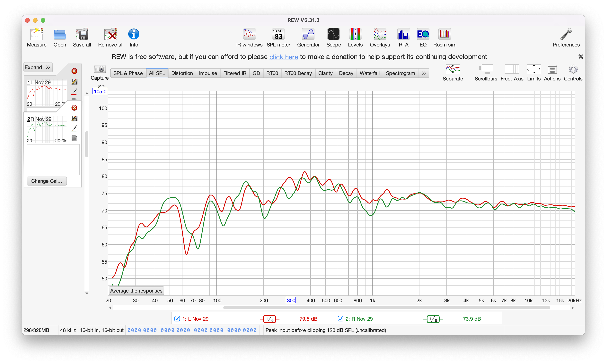The width and height of the screenshot is (607, 364).
Task: Open Preferences wrench icon
Action: click(x=566, y=35)
